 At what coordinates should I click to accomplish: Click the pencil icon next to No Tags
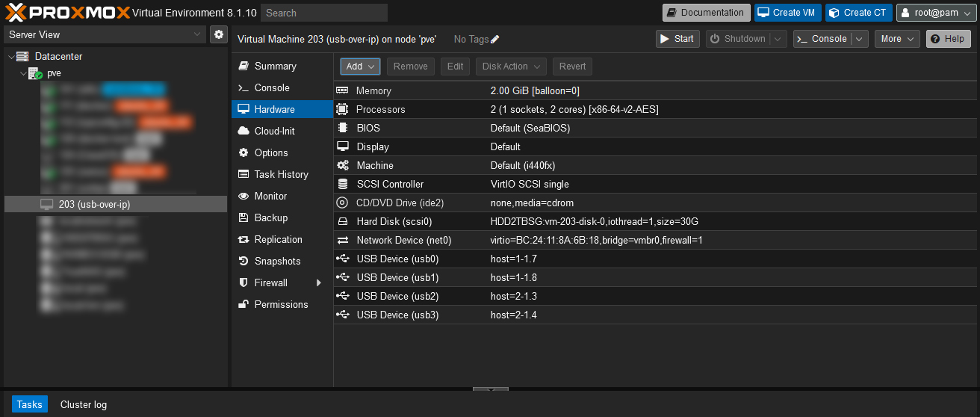tap(495, 39)
